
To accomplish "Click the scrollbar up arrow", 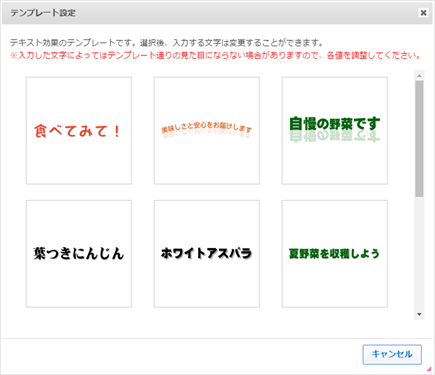I will [419, 76].
